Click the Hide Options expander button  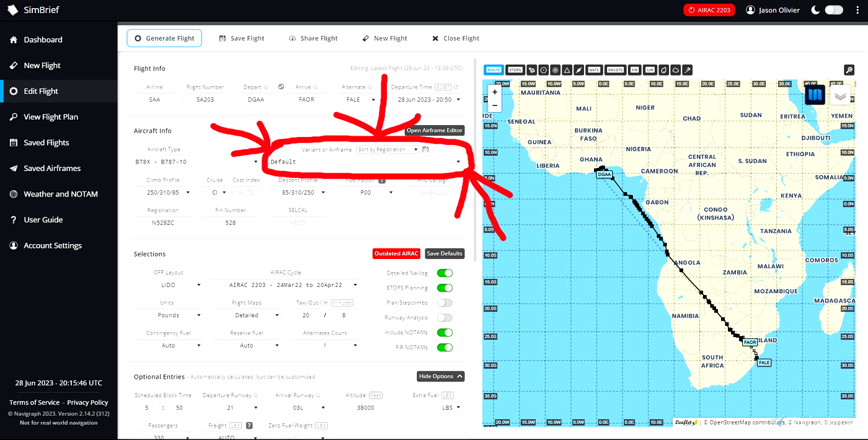tap(440, 376)
